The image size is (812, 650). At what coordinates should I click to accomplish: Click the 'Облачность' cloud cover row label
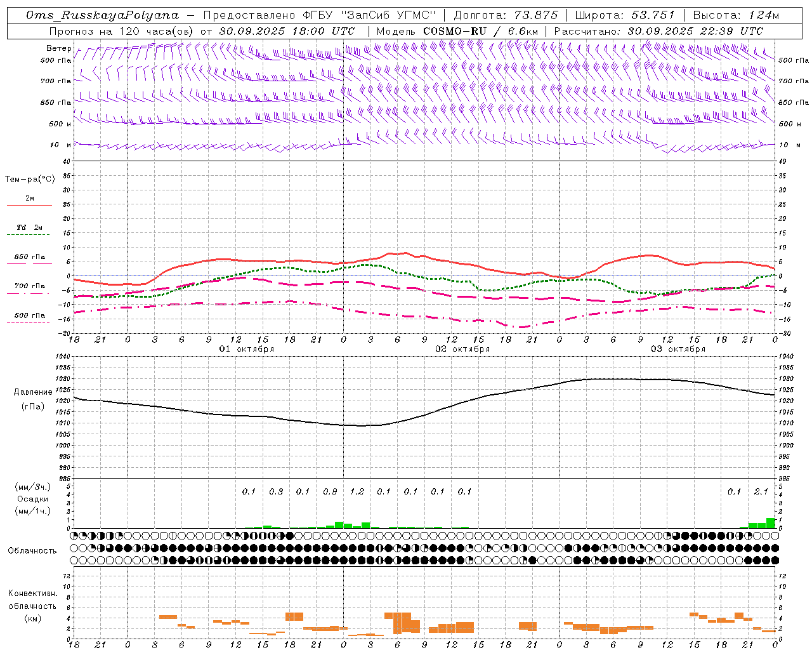pyautogui.click(x=32, y=551)
